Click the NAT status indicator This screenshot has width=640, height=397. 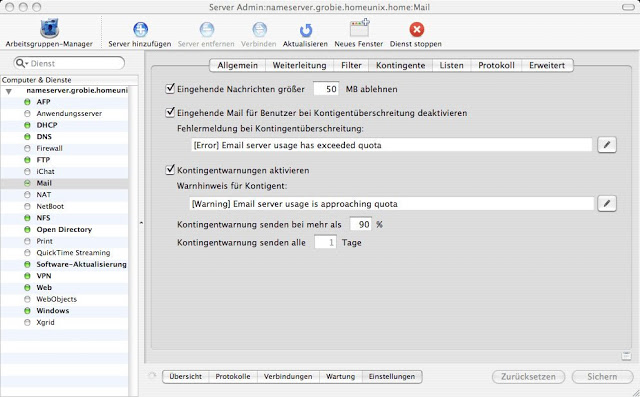pyautogui.click(x=27, y=195)
